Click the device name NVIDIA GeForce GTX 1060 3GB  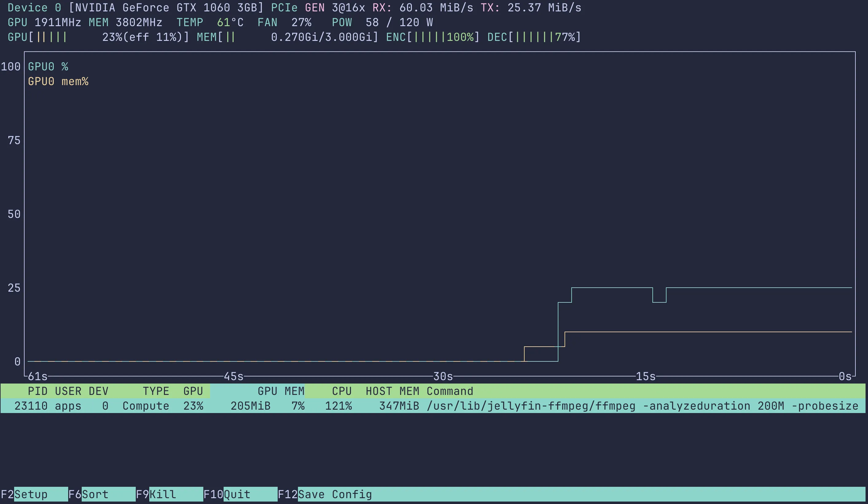[166, 8]
